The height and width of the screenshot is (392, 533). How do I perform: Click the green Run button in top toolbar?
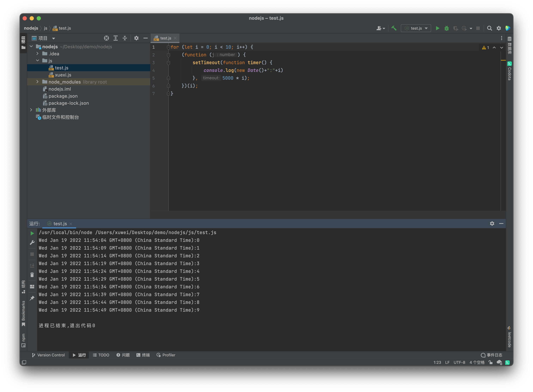point(437,28)
